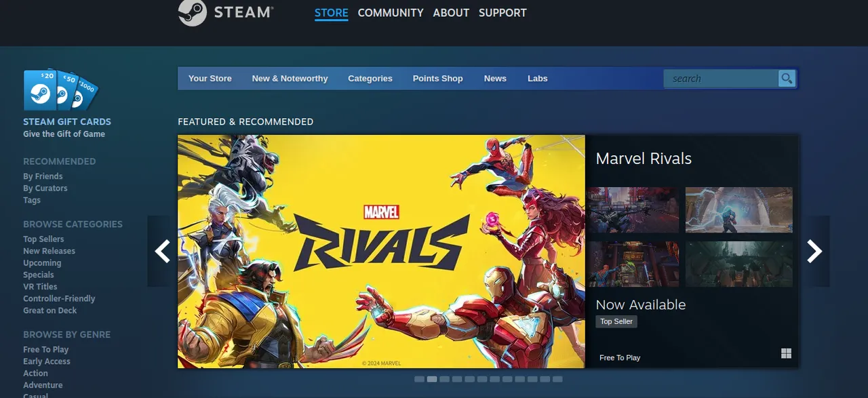Viewport: 868px width, 398px height.
Task: Browse the Free To Play genre
Action: tap(46, 350)
